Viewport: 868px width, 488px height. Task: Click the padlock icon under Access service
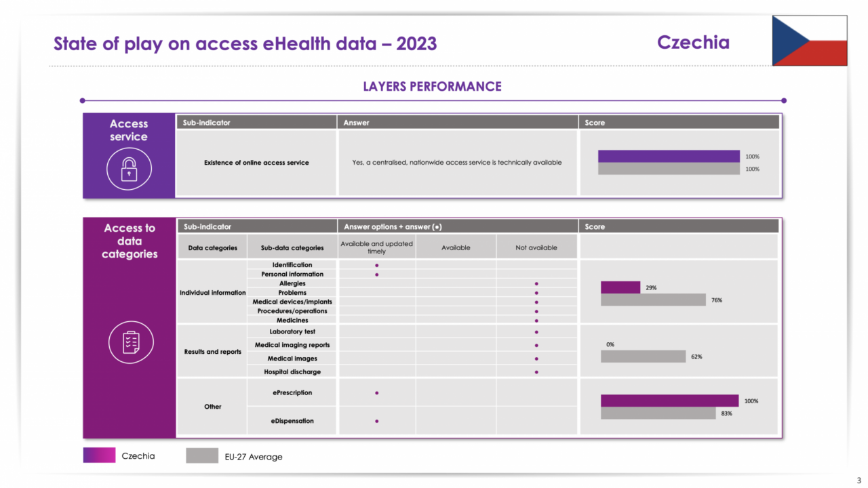(x=129, y=168)
